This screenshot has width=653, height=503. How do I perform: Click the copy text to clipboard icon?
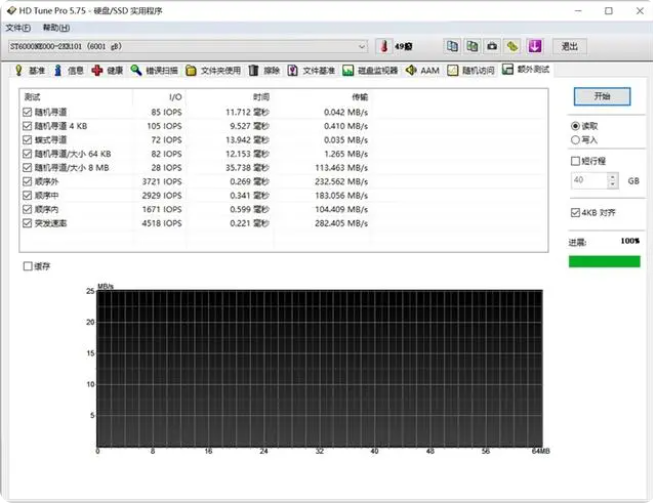(452, 46)
